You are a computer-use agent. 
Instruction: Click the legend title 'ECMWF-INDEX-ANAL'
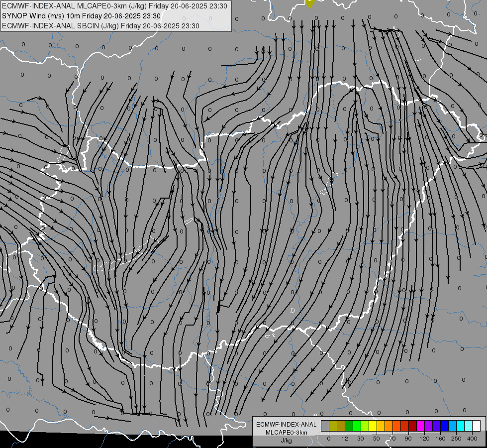tap(287, 425)
